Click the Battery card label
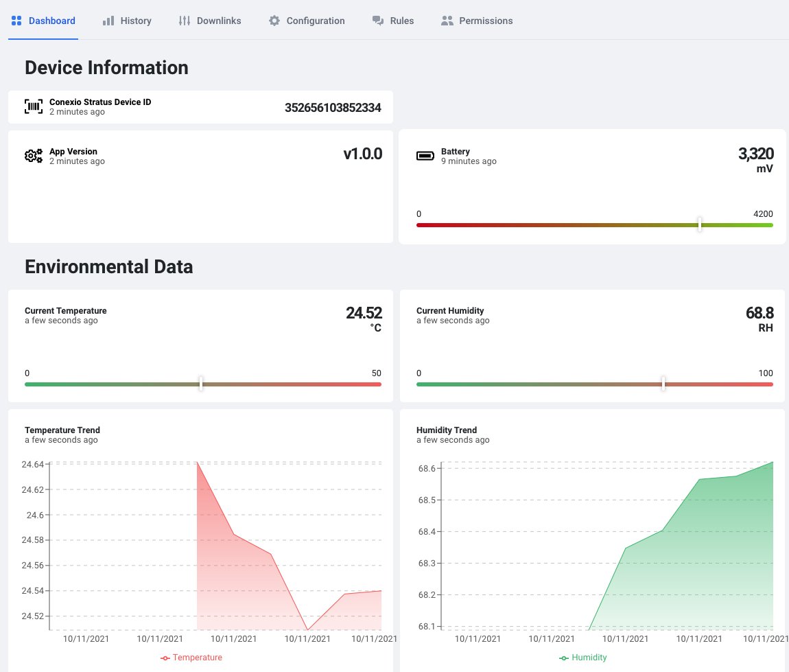The width and height of the screenshot is (789, 672). click(456, 152)
